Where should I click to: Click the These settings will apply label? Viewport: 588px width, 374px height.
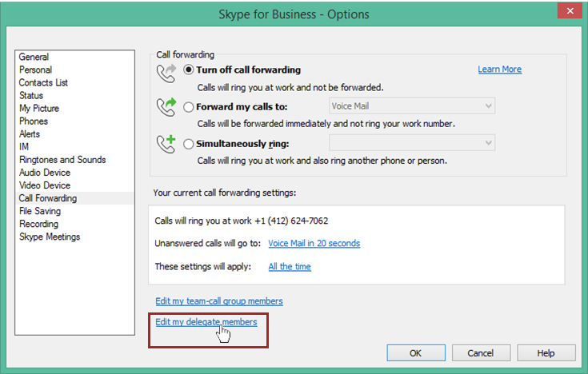[203, 266]
